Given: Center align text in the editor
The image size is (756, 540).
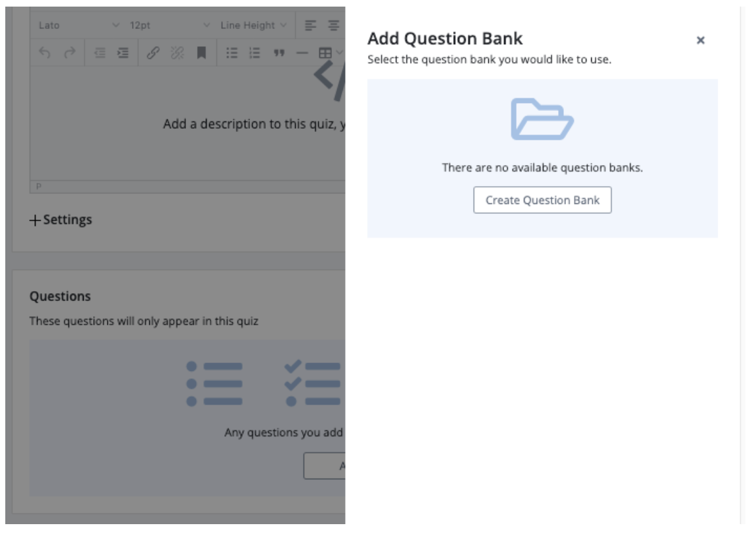Looking at the screenshot, I should [x=334, y=25].
